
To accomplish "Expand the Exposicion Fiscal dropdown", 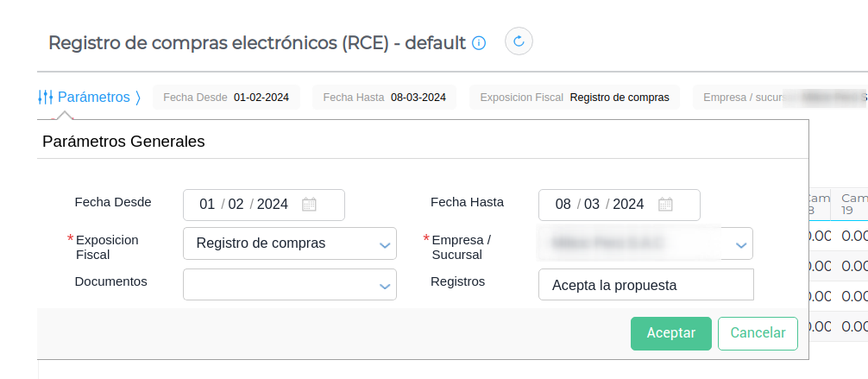I will (x=385, y=244).
